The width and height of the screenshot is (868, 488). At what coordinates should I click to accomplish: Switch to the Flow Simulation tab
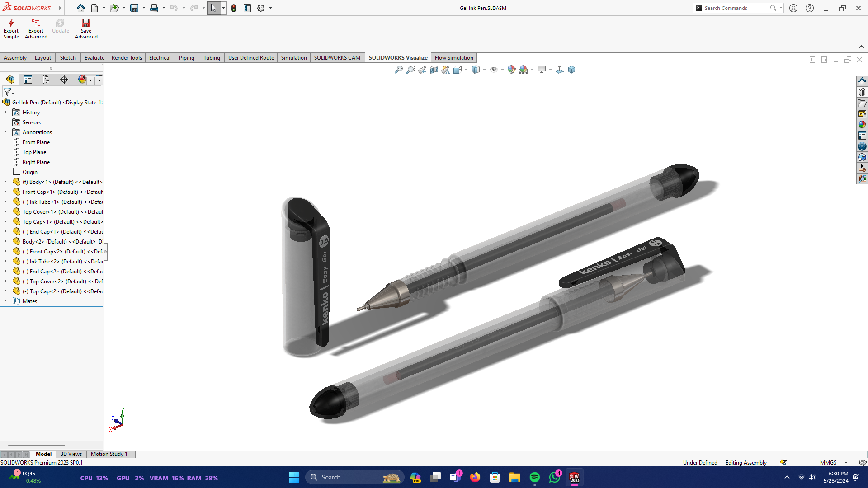click(x=453, y=58)
